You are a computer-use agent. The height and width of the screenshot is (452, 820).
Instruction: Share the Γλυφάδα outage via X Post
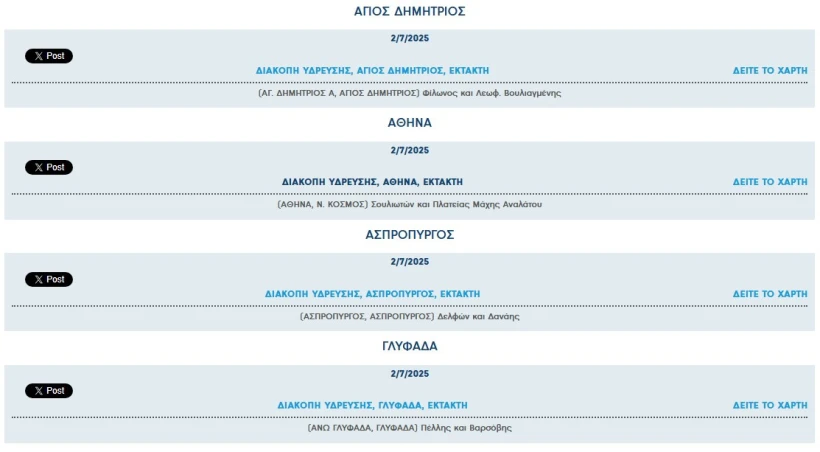tap(49, 391)
